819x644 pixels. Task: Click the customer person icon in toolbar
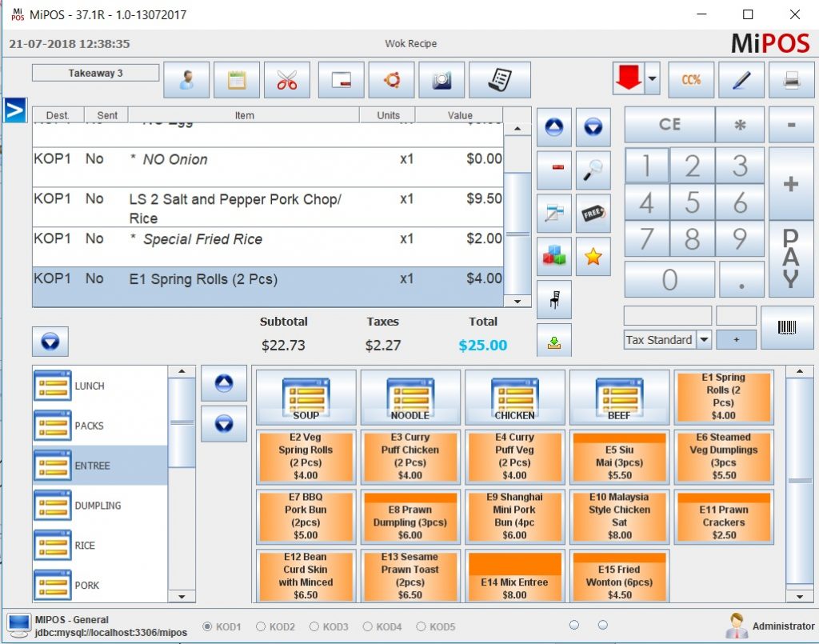point(186,80)
